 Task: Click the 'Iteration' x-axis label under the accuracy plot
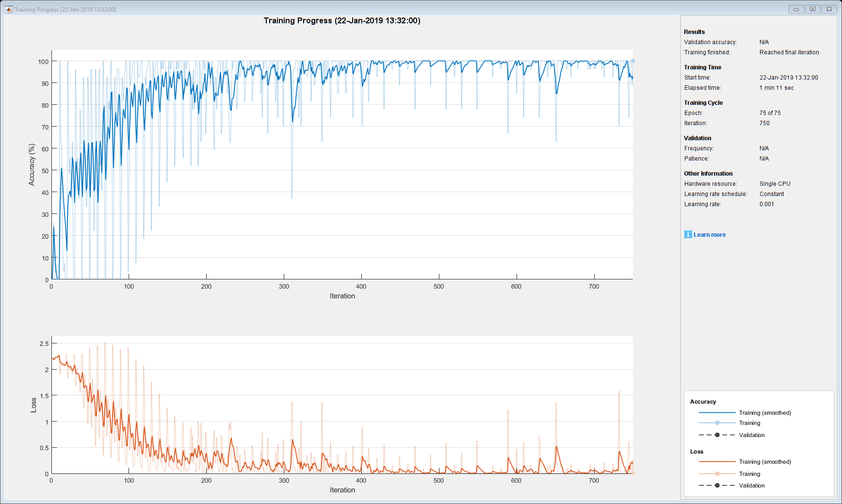click(x=342, y=296)
